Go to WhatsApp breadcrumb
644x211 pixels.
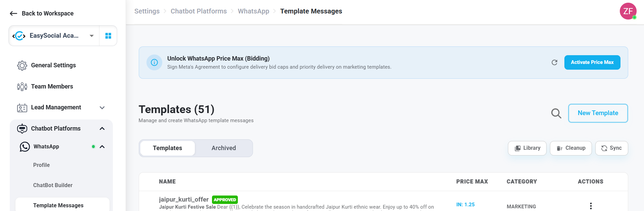point(254,11)
